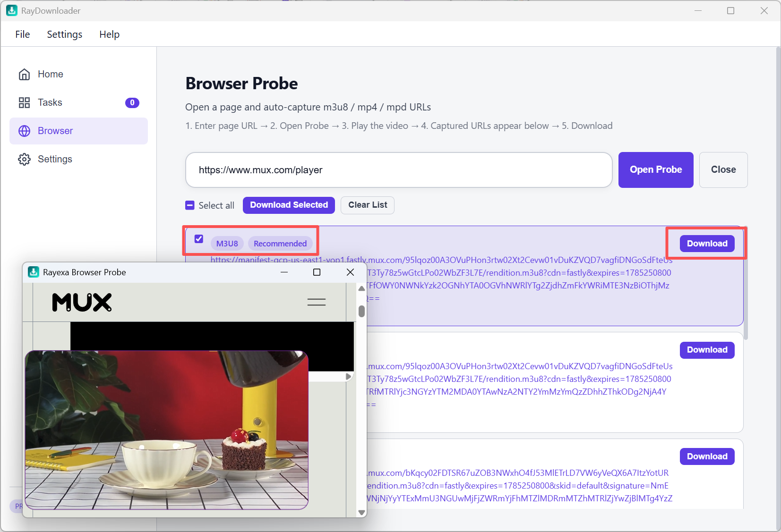Screen dimensions: 781x532
Task: Open the Settings menu in menu bar
Action: point(65,34)
